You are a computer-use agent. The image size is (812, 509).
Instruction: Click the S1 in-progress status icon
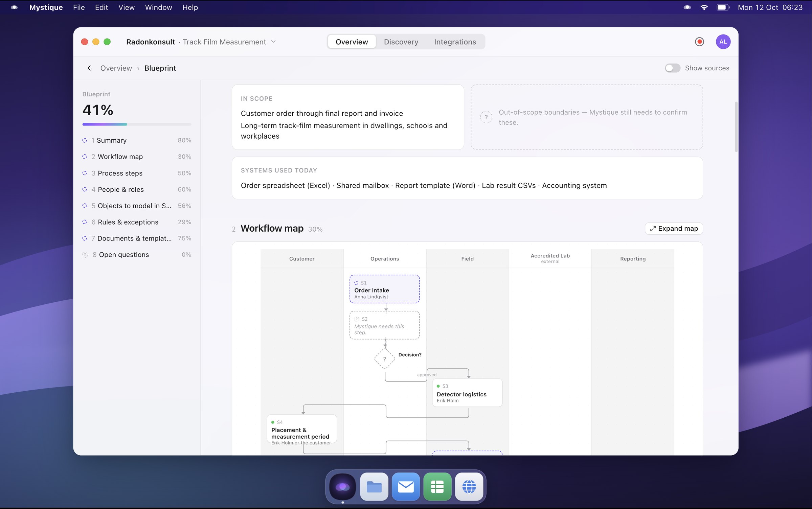pyautogui.click(x=356, y=283)
